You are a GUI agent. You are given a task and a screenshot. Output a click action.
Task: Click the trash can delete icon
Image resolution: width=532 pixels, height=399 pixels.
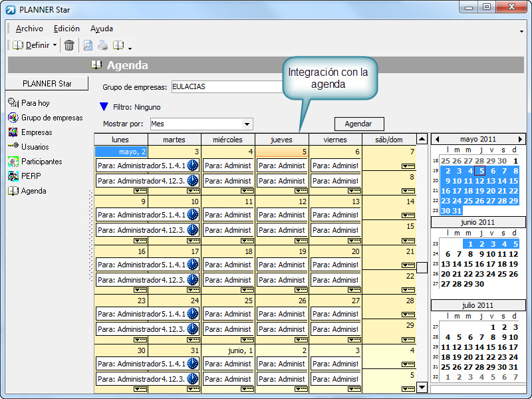click(68, 45)
